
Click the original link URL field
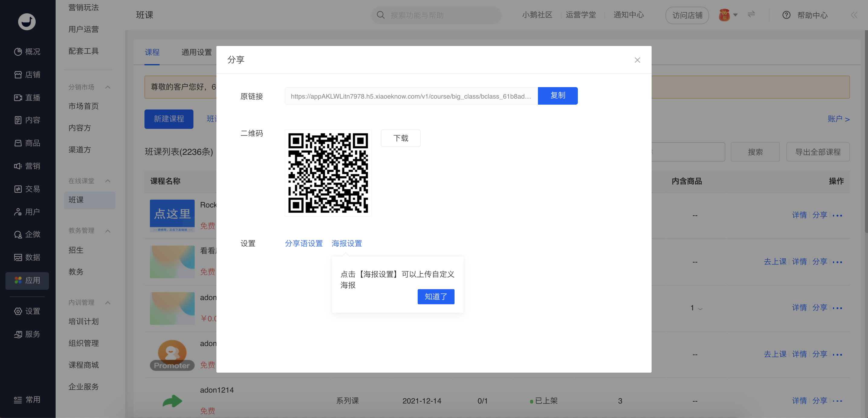[x=411, y=96]
